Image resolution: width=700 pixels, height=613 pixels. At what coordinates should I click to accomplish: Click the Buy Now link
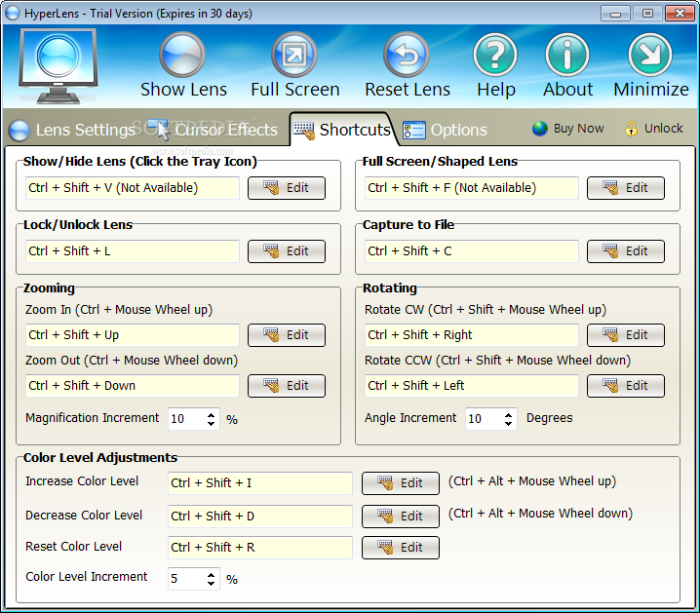pyautogui.click(x=567, y=129)
